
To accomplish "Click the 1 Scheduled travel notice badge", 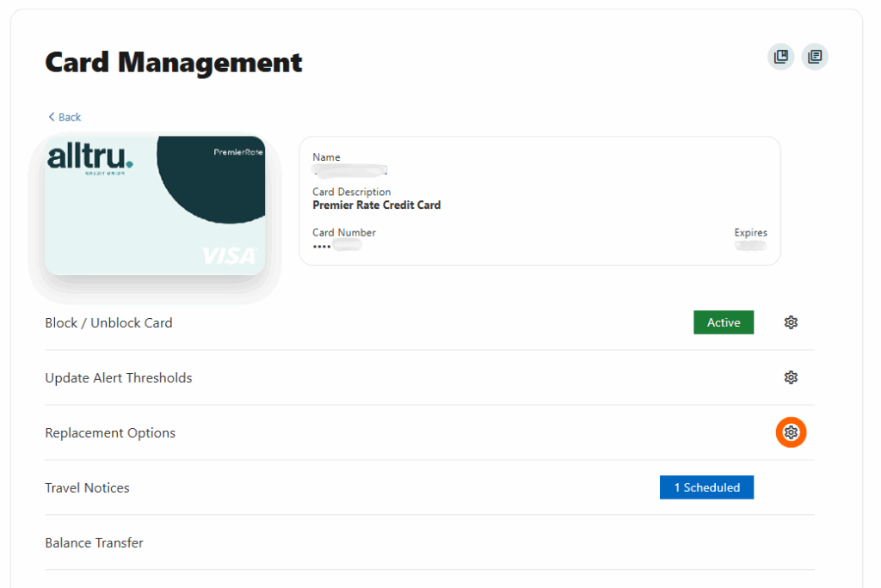I will (x=706, y=487).
